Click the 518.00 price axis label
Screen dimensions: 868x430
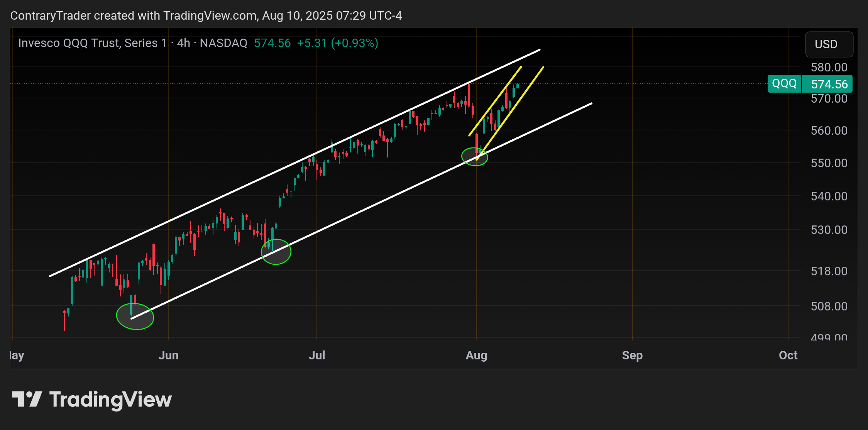click(829, 271)
